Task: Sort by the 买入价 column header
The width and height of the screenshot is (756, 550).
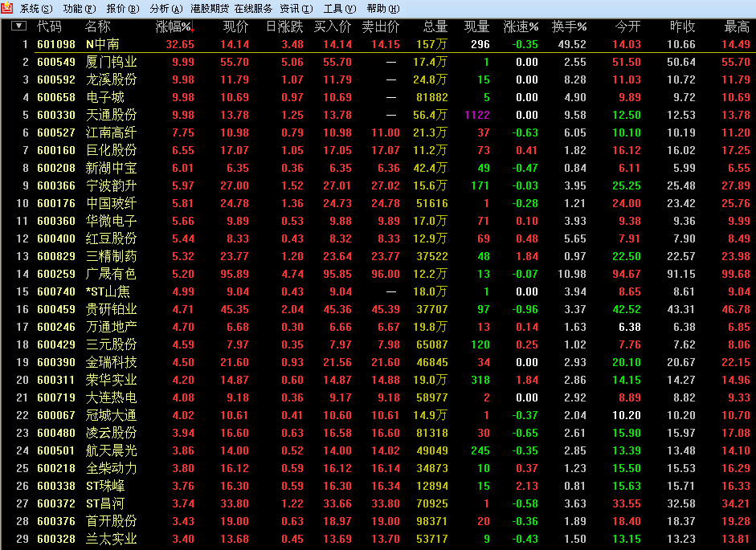Action: (x=333, y=26)
